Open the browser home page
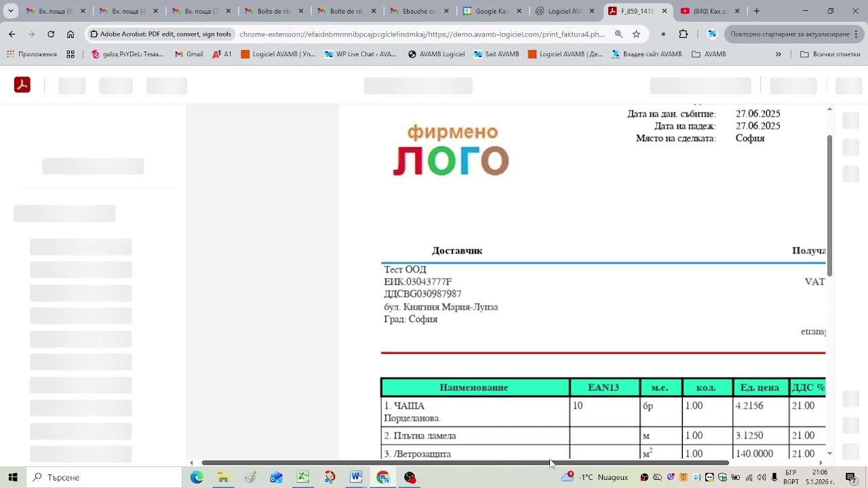Image resolution: width=868 pixels, height=488 pixels. (71, 35)
